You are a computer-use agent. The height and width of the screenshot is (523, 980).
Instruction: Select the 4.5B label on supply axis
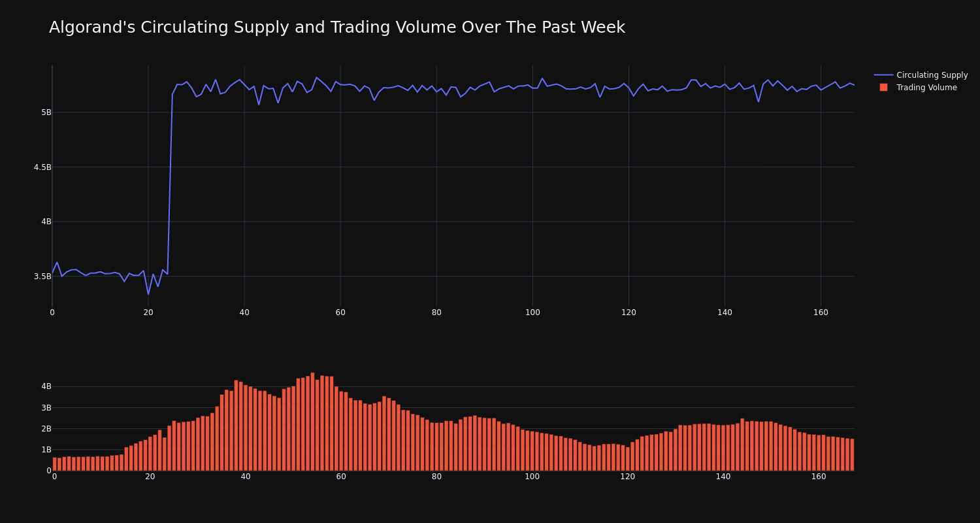click(42, 167)
